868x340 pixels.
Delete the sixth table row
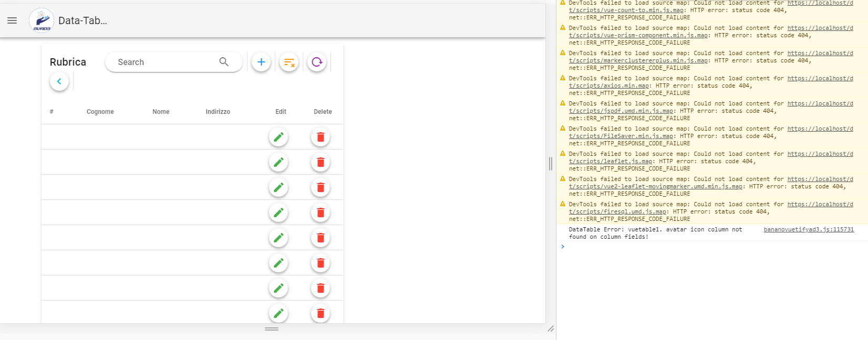(321, 263)
